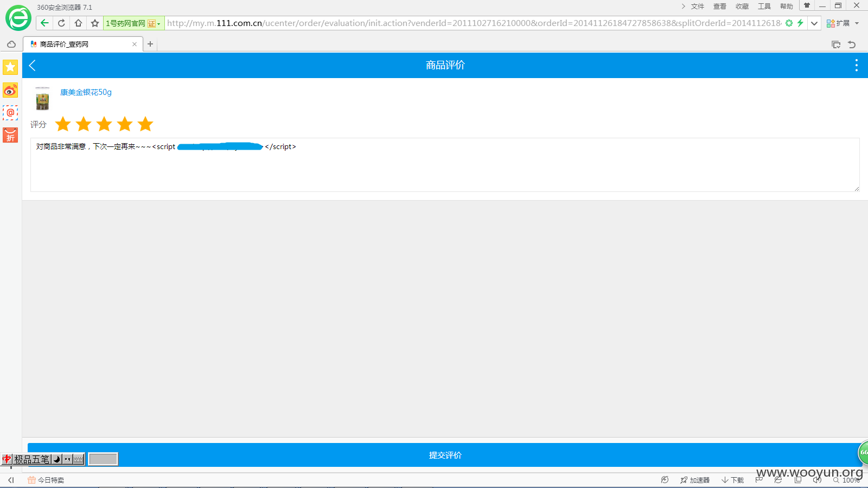Viewport: 868px width, 488px height.
Task: Click the address bar URL field
Action: pyautogui.click(x=474, y=23)
